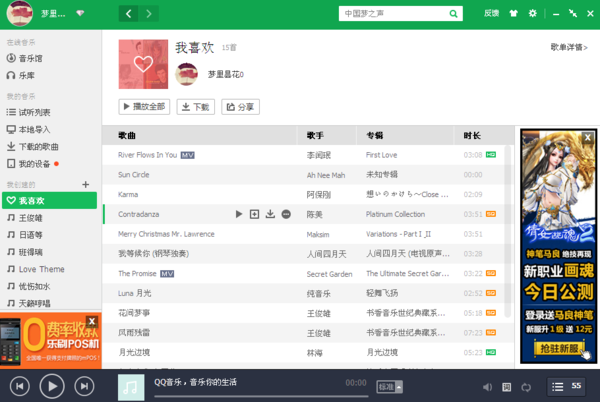Skip to next track
Screen dimensions: 600x402
85,386
